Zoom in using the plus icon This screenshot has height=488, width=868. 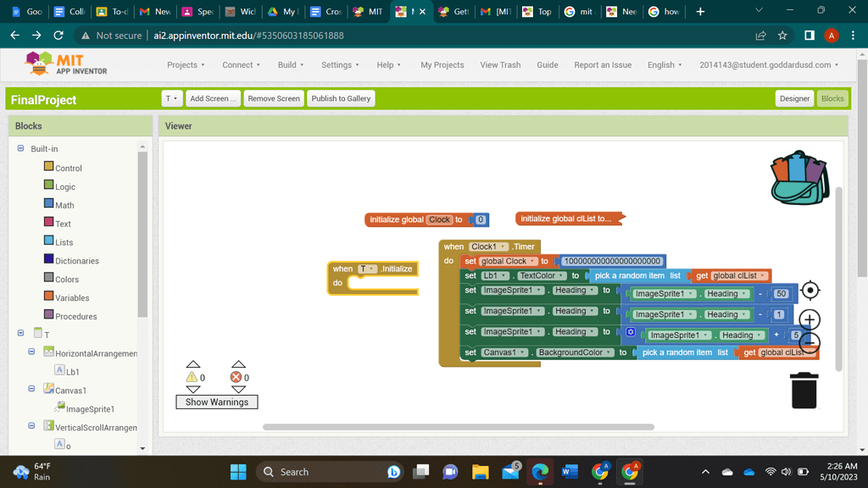point(810,319)
